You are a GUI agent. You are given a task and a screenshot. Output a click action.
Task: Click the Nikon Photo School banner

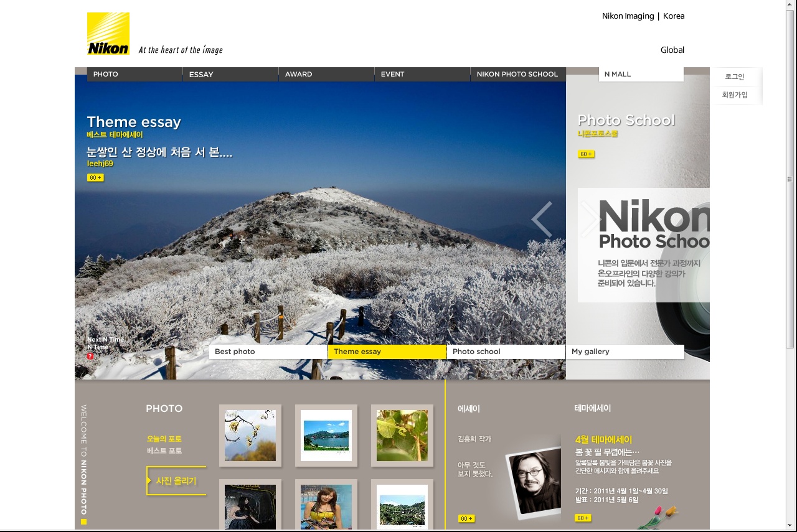[x=643, y=245]
